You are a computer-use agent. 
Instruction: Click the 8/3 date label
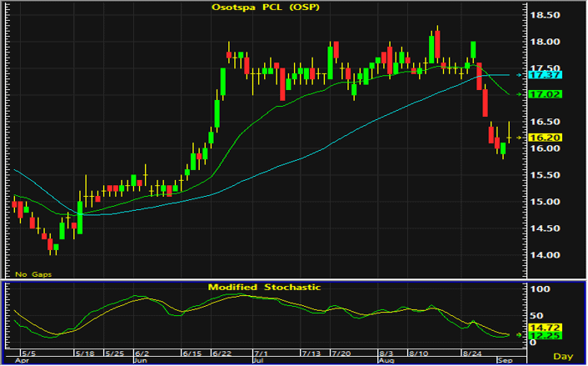coord(386,353)
